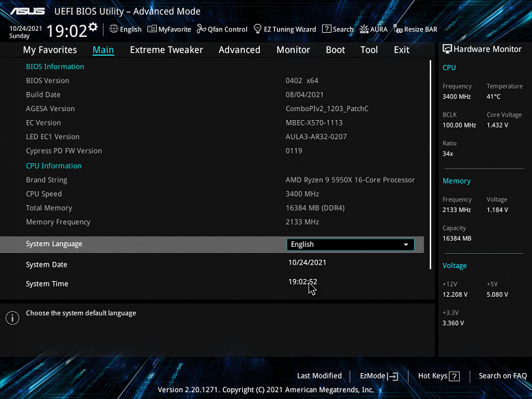This screenshot has height=399, width=532.
Task: Click the +3.3V 3.360 V reading
Action: (453, 323)
